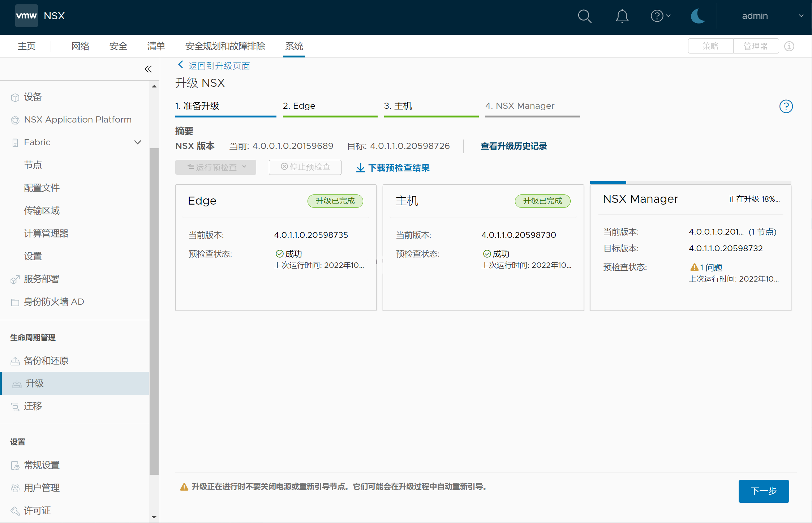Open the admin user dropdown
The width and height of the screenshot is (812, 523).
(x=772, y=16)
